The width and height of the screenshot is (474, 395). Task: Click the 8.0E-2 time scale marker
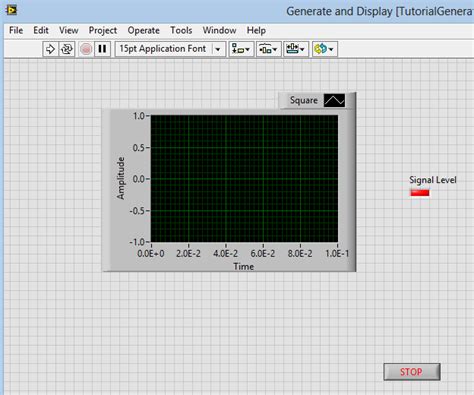pos(300,254)
